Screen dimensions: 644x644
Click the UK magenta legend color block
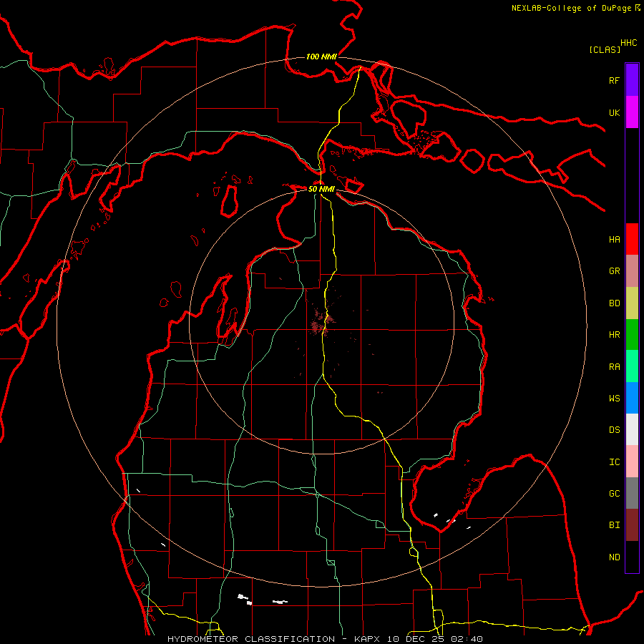click(632, 112)
